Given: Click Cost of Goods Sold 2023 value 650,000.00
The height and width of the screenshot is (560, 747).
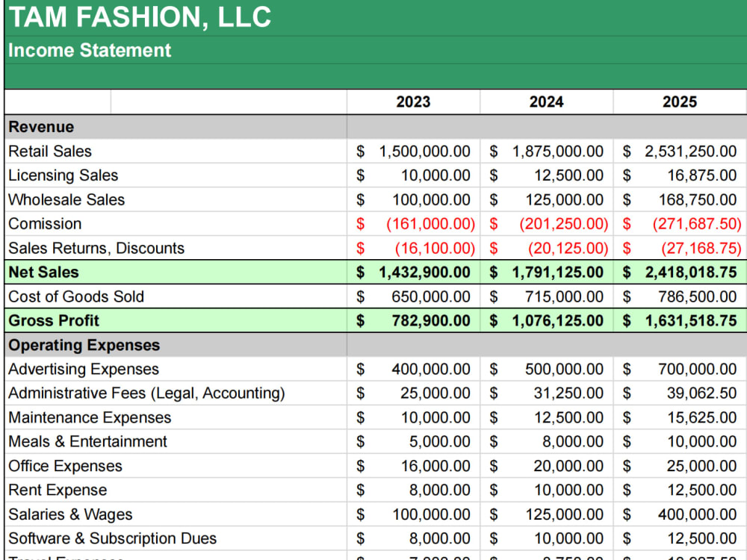Looking at the screenshot, I should [431, 296].
